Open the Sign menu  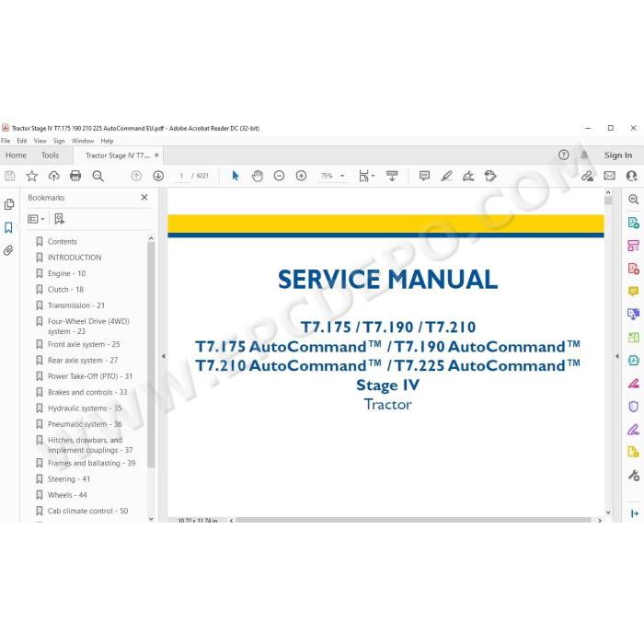pyautogui.click(x=59, y=141)
